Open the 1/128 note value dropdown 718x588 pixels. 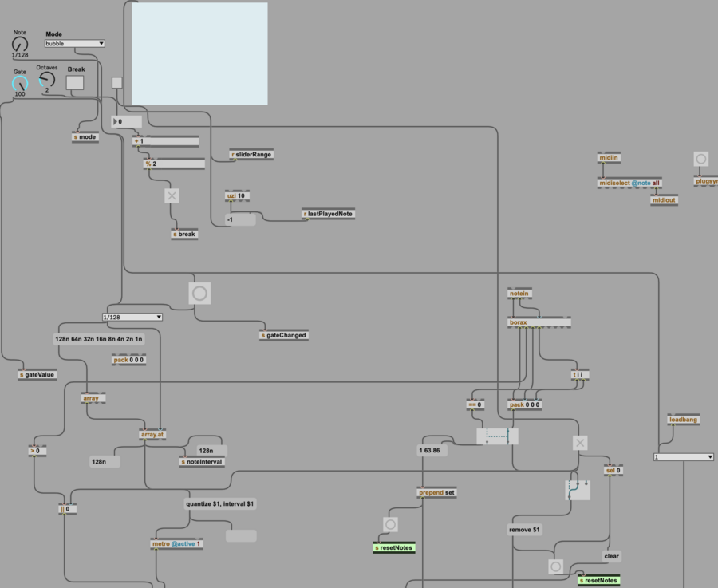tap(132, 317)
